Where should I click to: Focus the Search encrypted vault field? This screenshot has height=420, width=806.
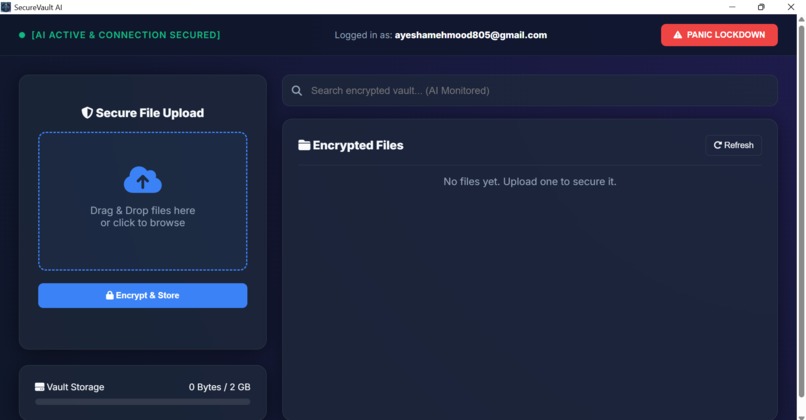529,90
